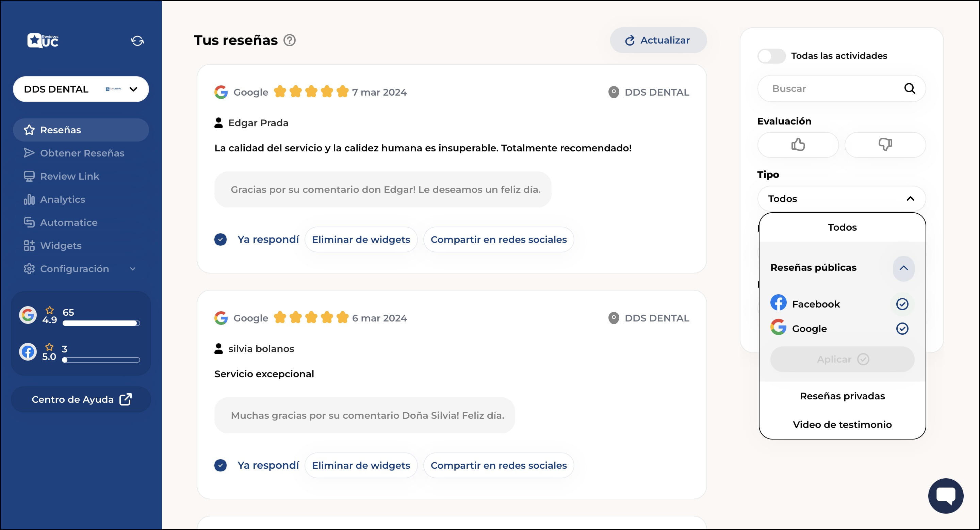Eliminar de widgets on Edgar Prada review
This screenshot has height=530, width=980.
click(361, 239)
